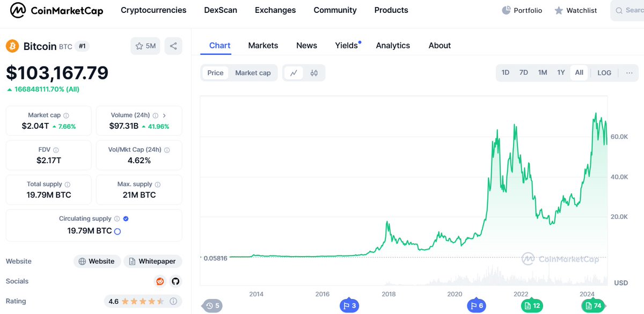
Task: Set chart range to 7D
Action: (524, 72)
